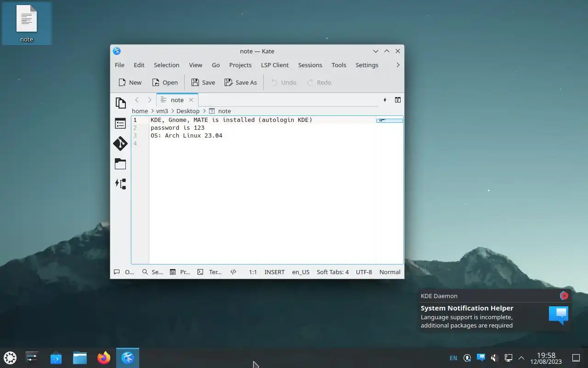This screenshot has height=368, width=588.
Task: Click 'vm3' in the breadcrumb path
Action: point(162,111)
